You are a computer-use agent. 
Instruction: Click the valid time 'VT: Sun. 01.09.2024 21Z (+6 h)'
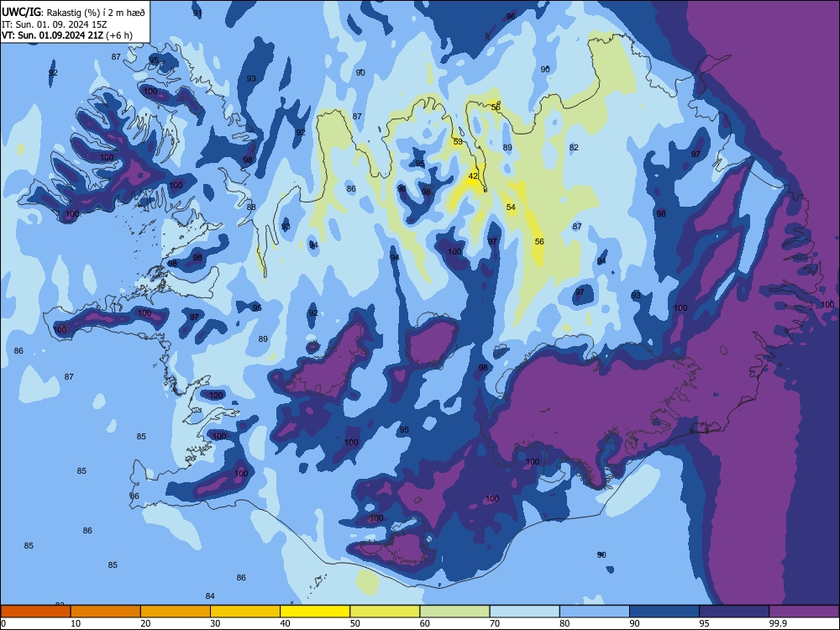point(67,36)
